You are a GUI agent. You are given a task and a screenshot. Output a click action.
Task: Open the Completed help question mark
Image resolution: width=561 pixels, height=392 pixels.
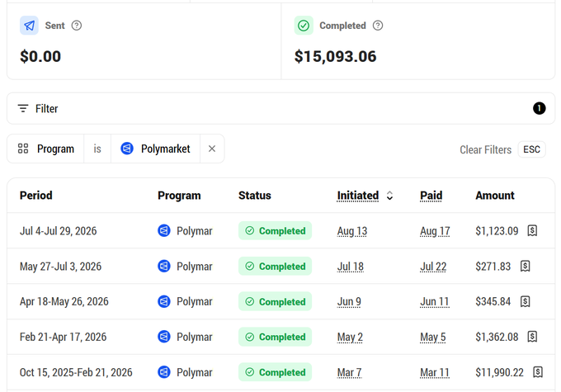tap(378, 26)
